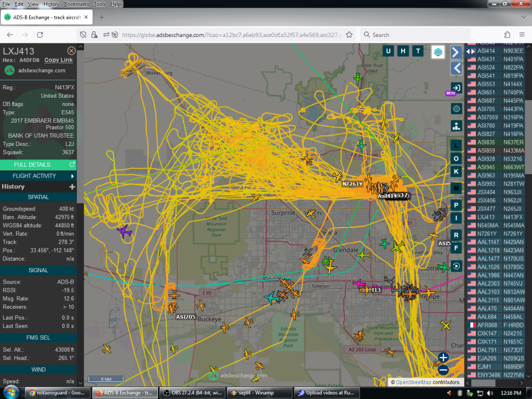532x399 pixels.
Task: Open the map layers selector icon
Action: (x=437, y=52)
